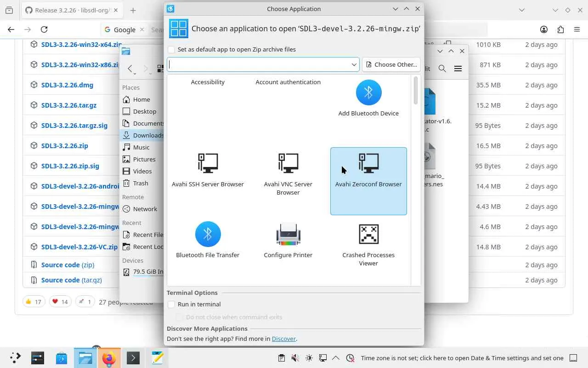
Task: Open Home in the Dolphin Places panel
Action: 141,99
